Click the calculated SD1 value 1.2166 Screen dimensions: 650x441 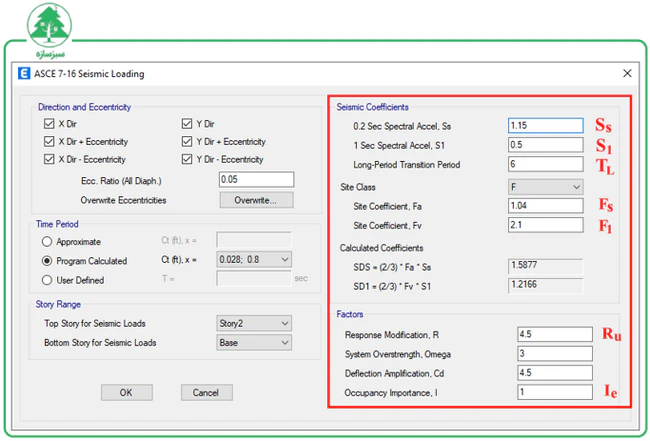click(x=546, y=285)
